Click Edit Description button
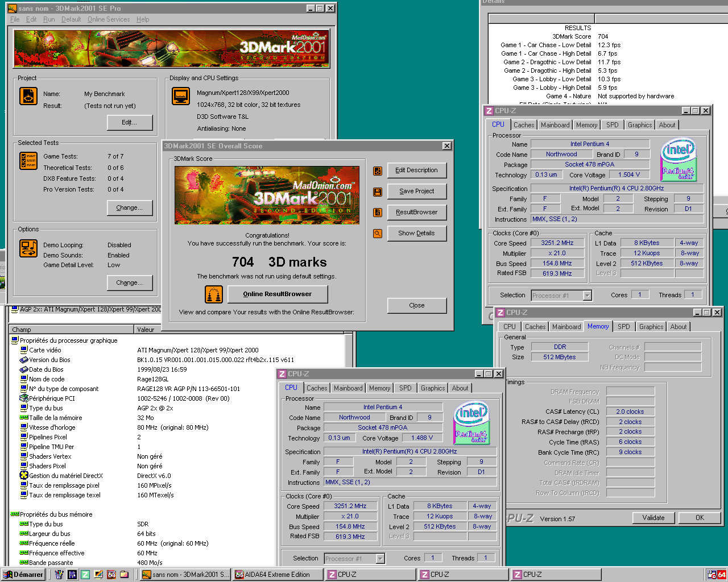 (417, 171)
